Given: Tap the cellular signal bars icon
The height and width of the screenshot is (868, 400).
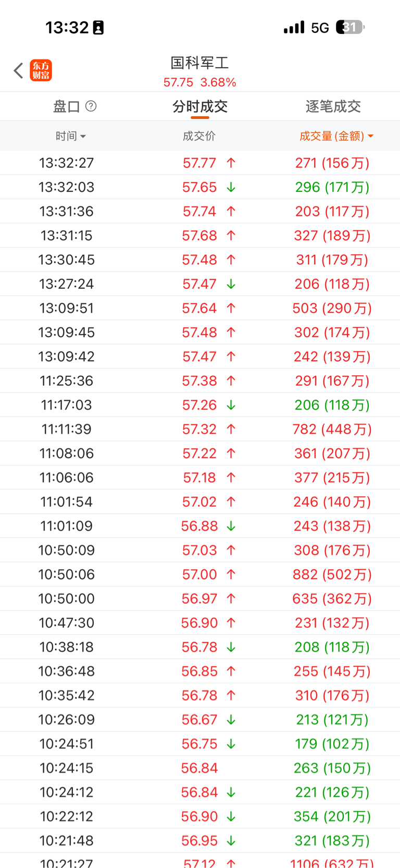Looking at the screenshot, I should (x=294, y=27).
